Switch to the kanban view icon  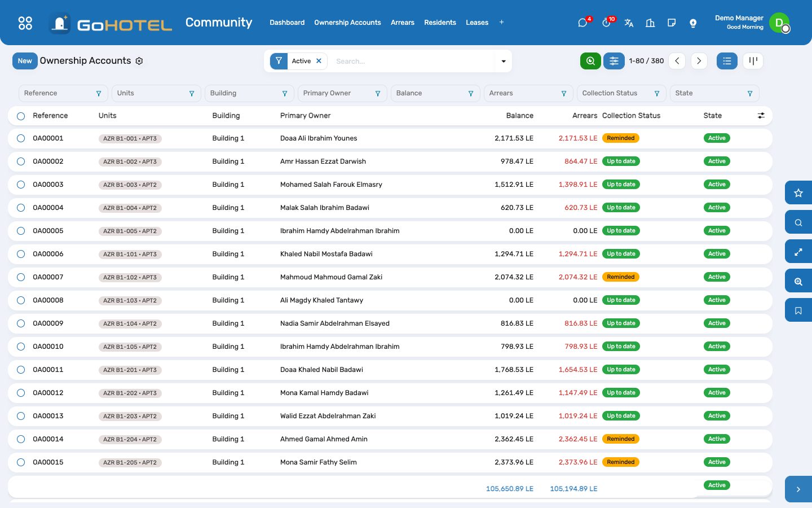click(x=753, y=61)
